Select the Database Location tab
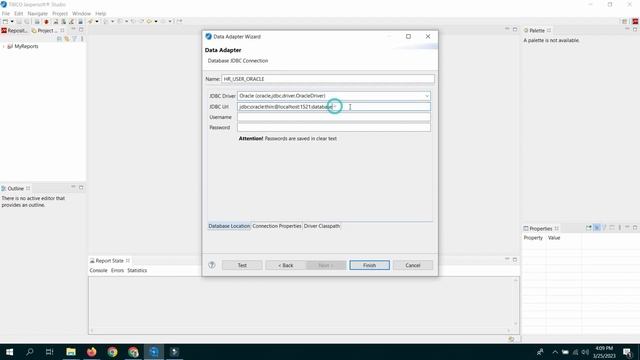The width and height of the screenshot is (640, 360). coord(229,226)
